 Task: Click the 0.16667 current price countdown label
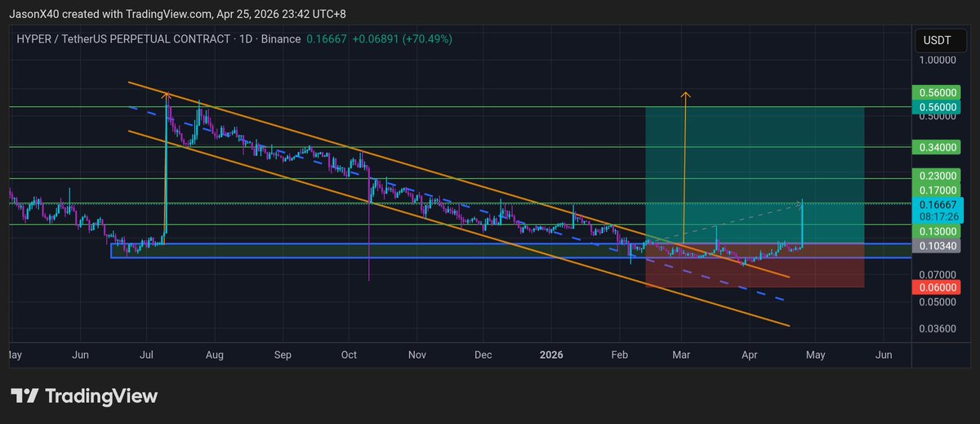tap(938, 210)
